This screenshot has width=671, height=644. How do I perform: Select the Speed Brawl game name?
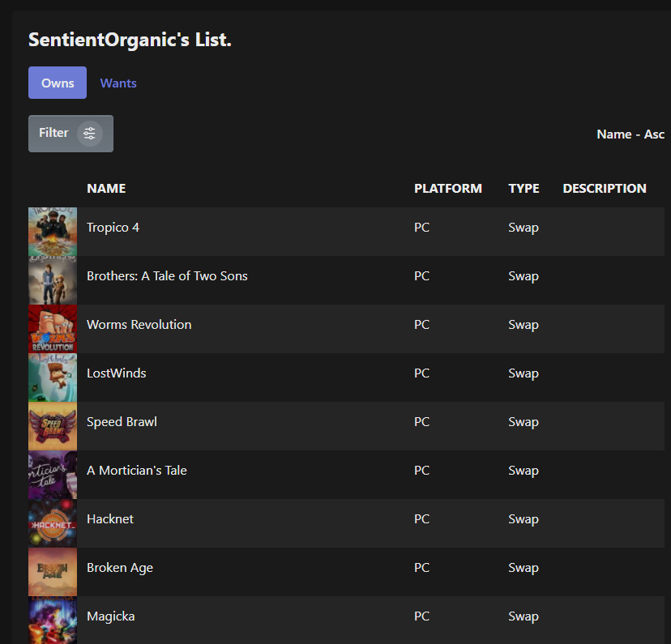(122, 422)
